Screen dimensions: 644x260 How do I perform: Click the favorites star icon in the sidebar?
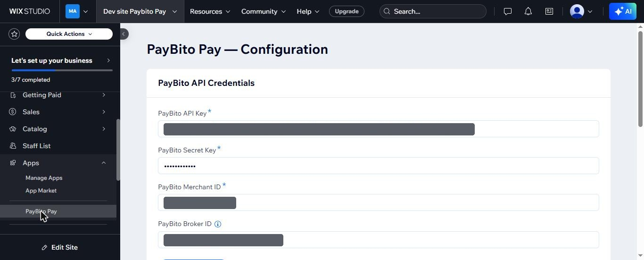[14, 34]
